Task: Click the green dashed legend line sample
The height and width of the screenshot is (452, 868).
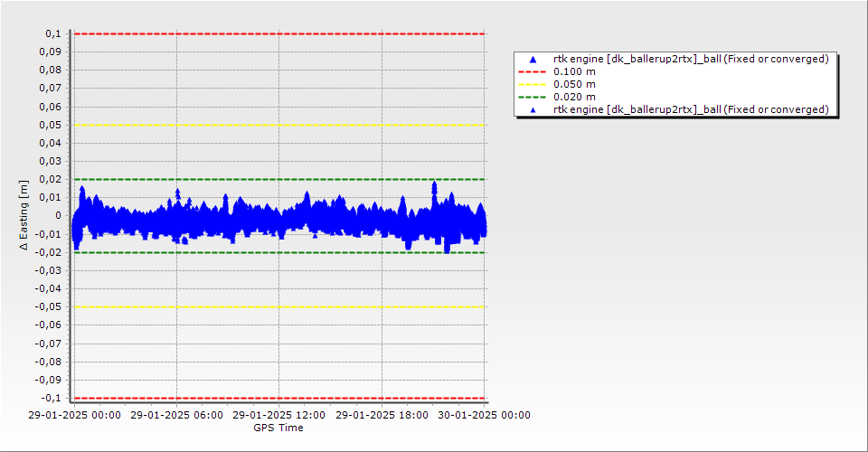Action: coord(532,98)
